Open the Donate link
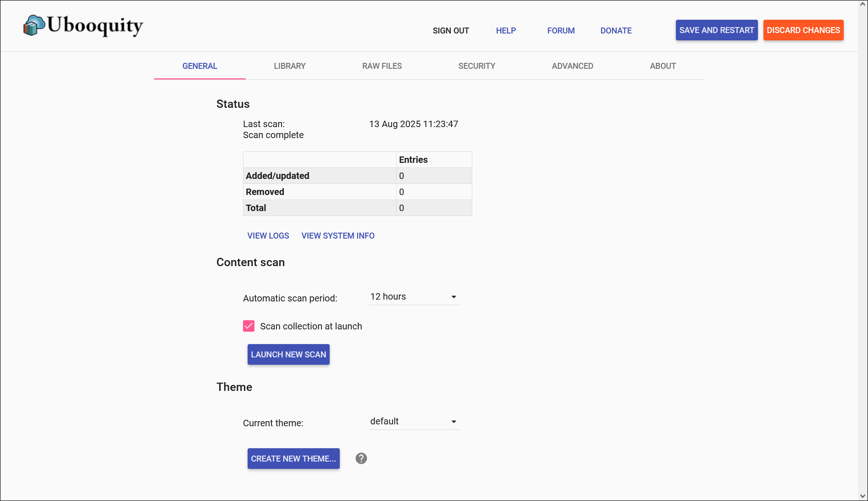 [616, 31]
